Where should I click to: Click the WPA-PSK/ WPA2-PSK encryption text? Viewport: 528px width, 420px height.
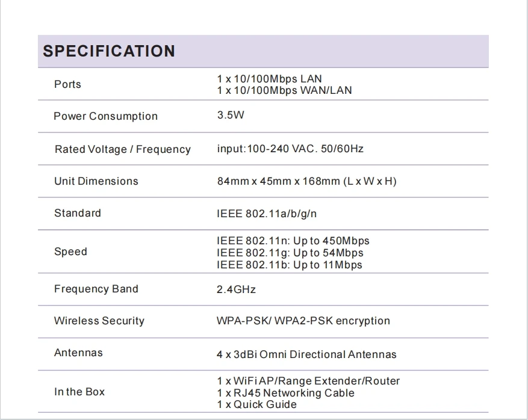coord(303,321)
